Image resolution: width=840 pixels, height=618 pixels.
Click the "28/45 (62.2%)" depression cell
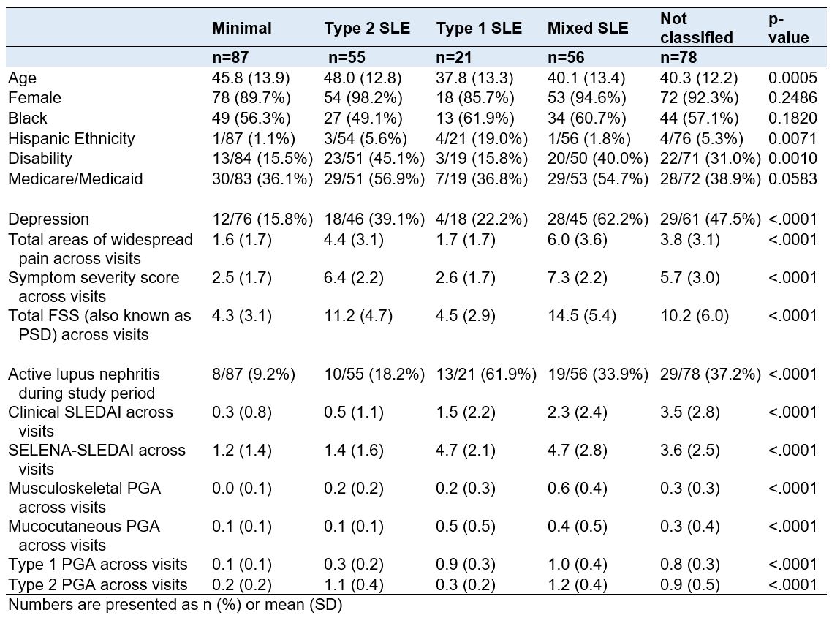pyautogui.click(x=597, y=219)
